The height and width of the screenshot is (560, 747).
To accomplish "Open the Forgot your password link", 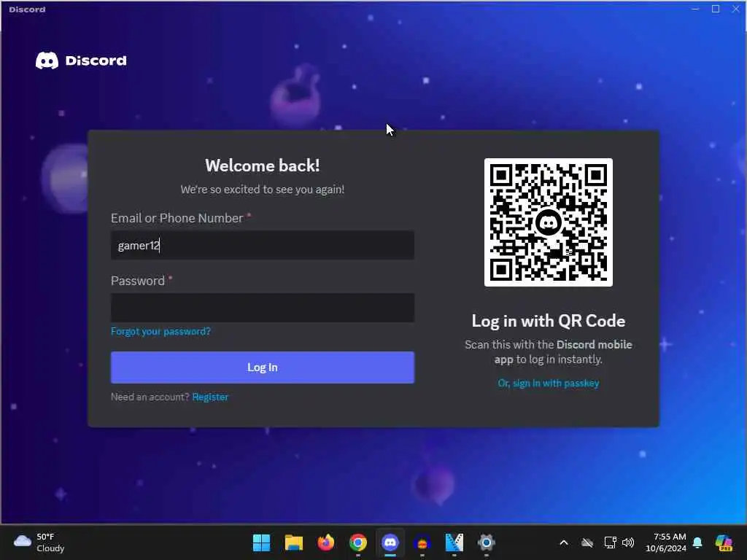I will tap(160, 332).
